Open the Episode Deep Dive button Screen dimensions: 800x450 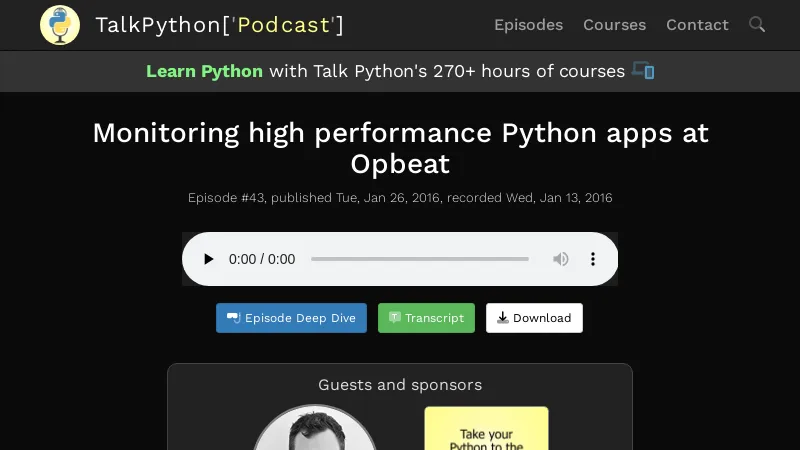click(x=291, y=318)
